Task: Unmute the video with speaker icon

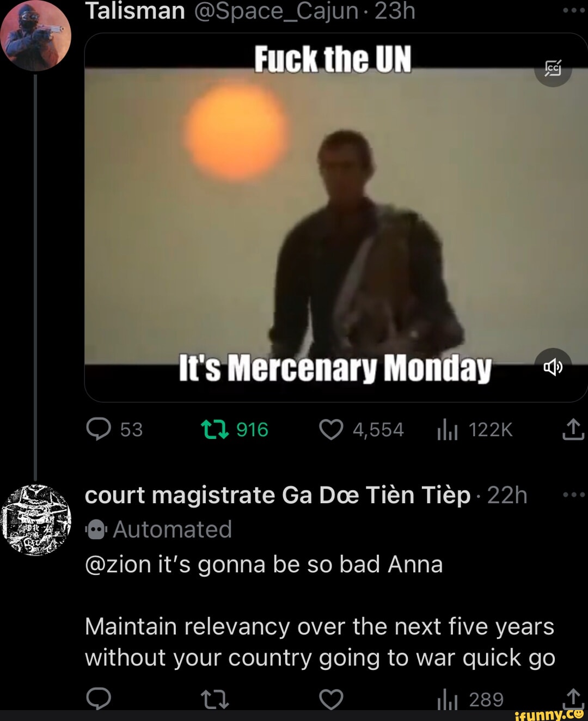Action: click(553, 367)
